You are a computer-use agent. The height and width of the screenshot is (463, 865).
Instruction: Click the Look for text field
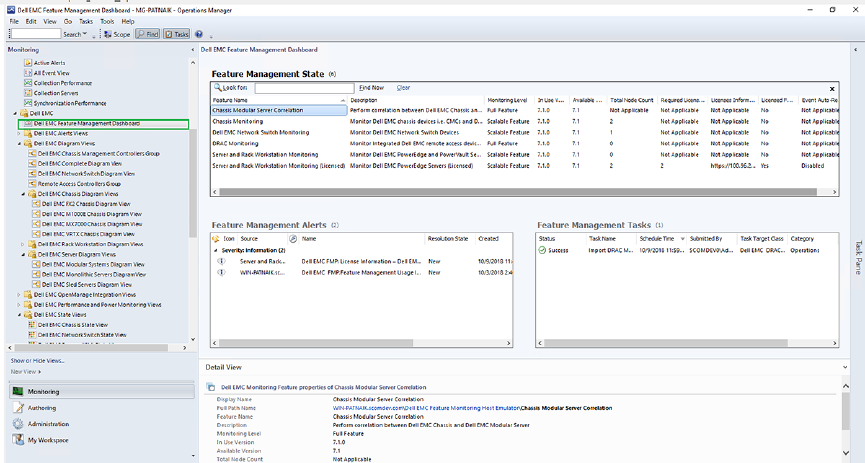point(305,88)
